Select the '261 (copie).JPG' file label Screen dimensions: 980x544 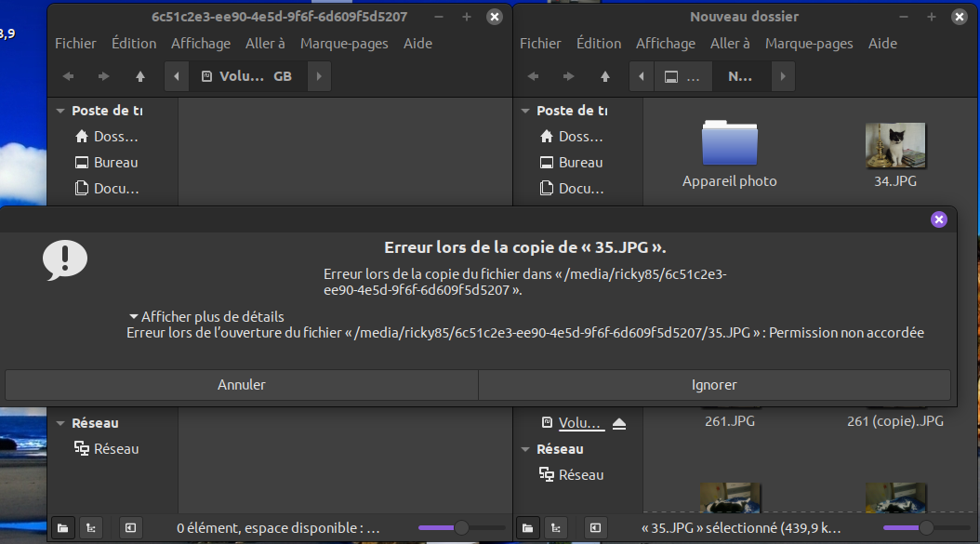(895, 421)
